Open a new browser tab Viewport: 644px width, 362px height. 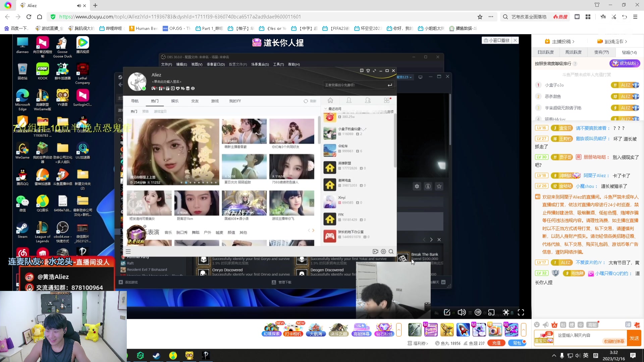point(95,5)
